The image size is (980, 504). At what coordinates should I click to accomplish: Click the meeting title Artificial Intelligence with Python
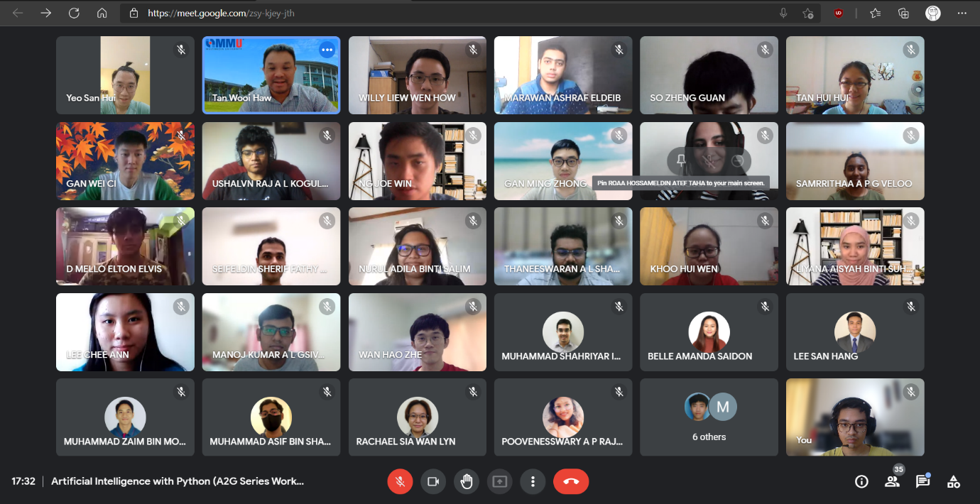click(x=178, y=481)
